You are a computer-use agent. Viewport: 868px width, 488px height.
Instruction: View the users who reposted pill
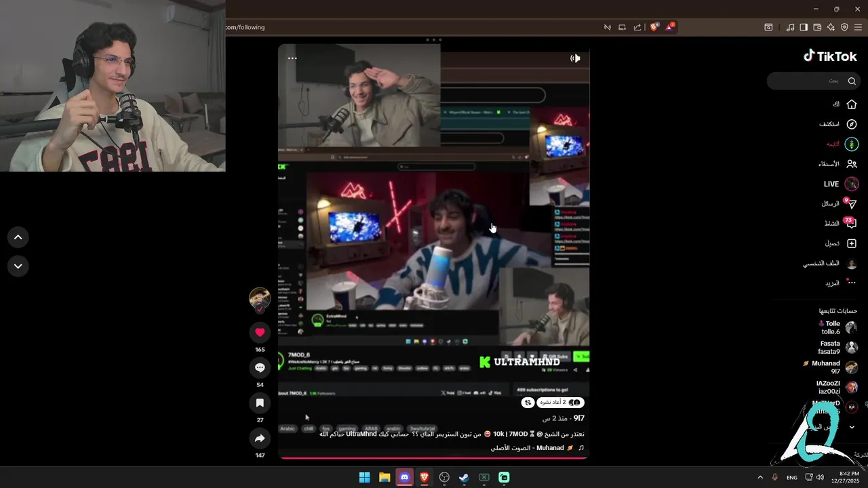click(560, 403)
